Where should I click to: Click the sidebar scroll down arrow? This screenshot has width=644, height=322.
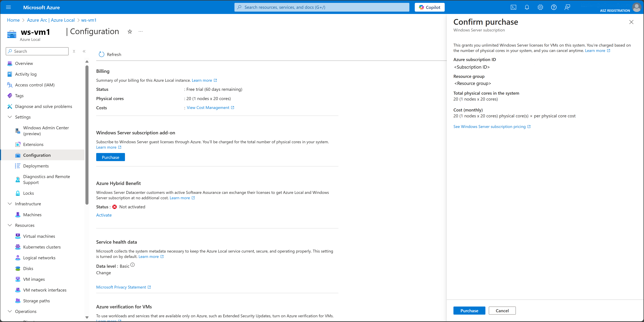(x=87, y=317)
